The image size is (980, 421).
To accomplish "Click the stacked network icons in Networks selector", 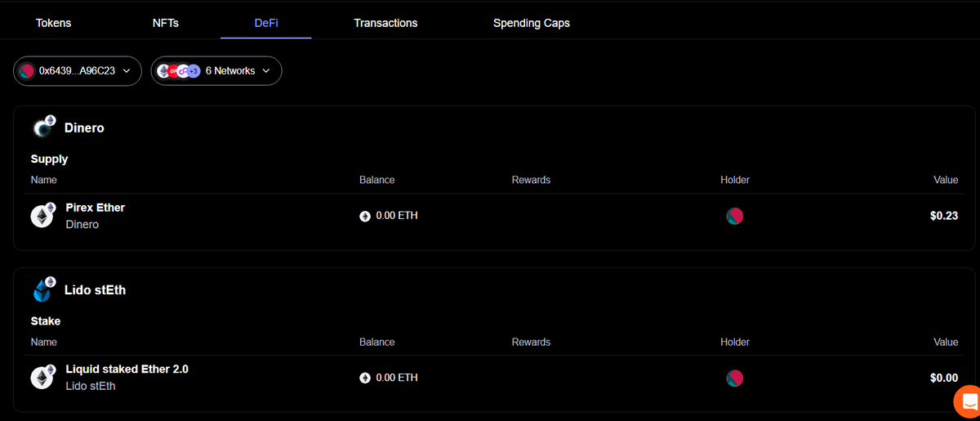I will click(x=178, y=71).
